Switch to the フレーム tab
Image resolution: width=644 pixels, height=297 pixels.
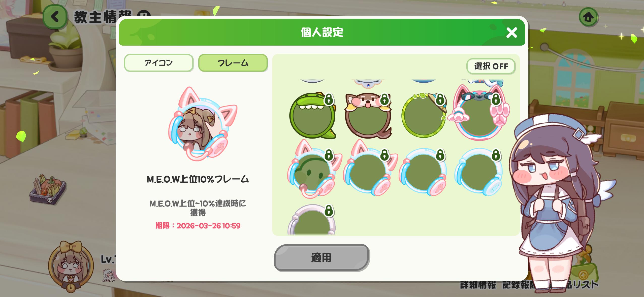pos(233,63)
